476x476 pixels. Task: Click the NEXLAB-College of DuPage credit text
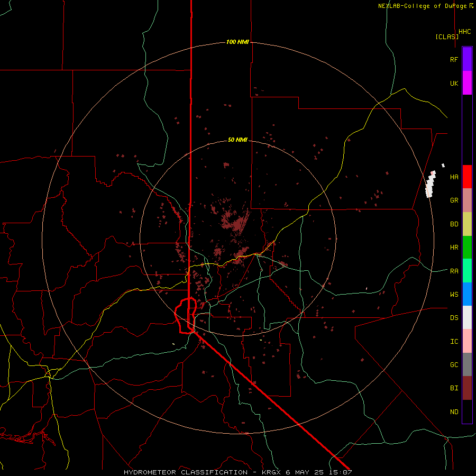pos(423,6)
